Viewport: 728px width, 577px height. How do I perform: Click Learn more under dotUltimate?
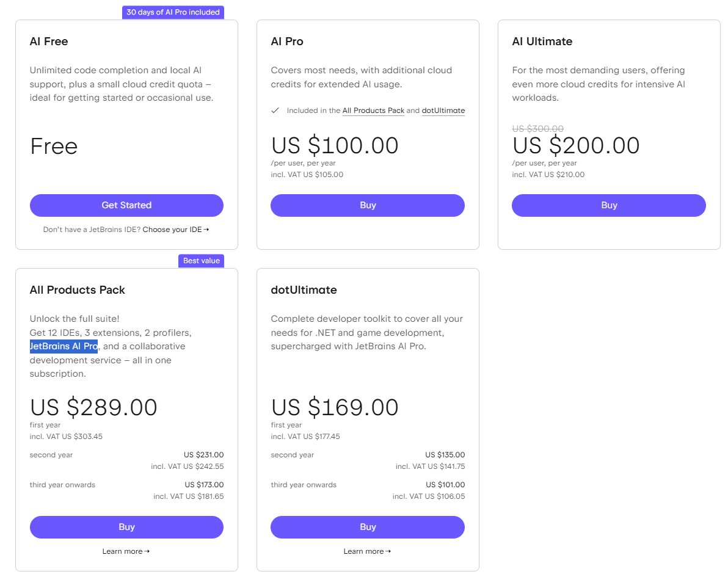coord(367,551)
